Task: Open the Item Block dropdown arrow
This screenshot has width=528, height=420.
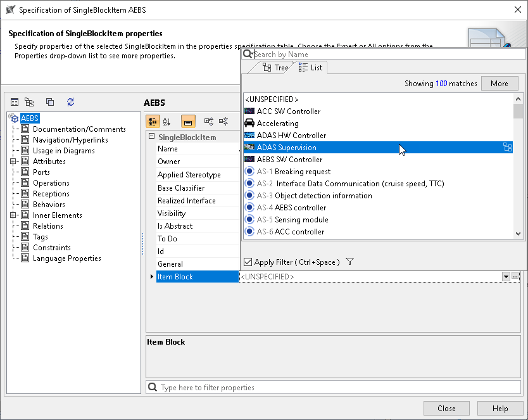Action: click(x=506, y=277)
